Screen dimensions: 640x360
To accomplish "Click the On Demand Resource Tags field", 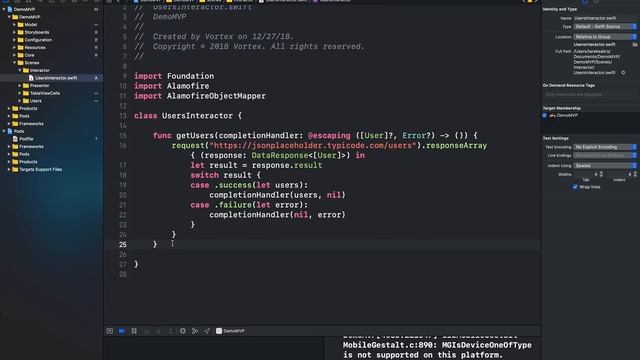I will pos(590,94).
